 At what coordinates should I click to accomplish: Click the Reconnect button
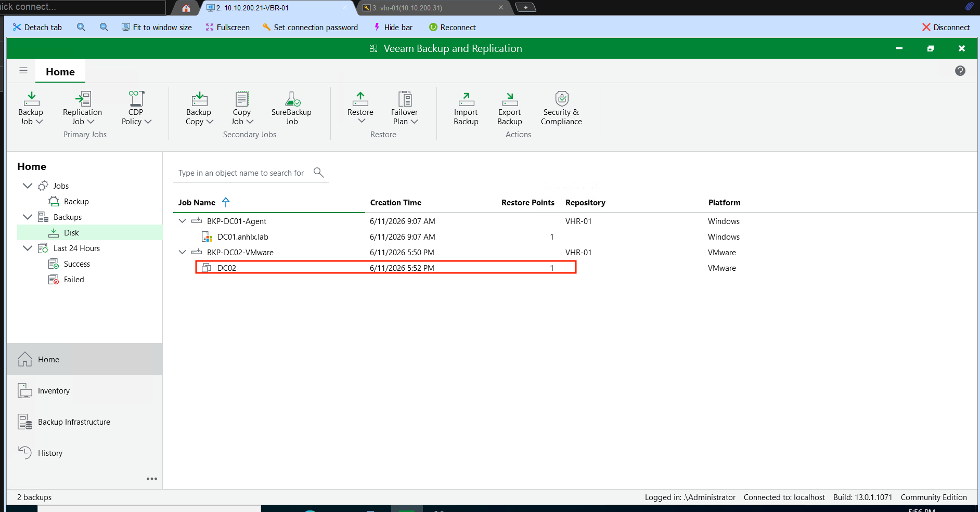click(x=452, y=27)
